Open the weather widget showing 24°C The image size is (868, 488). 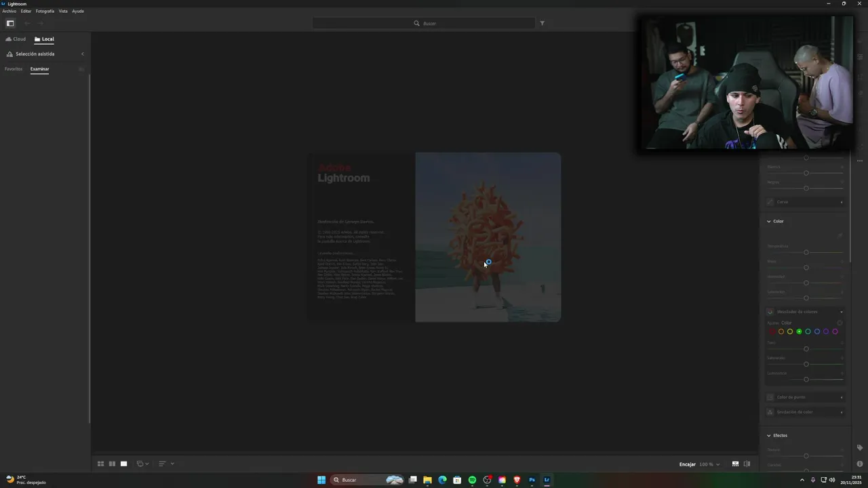26,480
